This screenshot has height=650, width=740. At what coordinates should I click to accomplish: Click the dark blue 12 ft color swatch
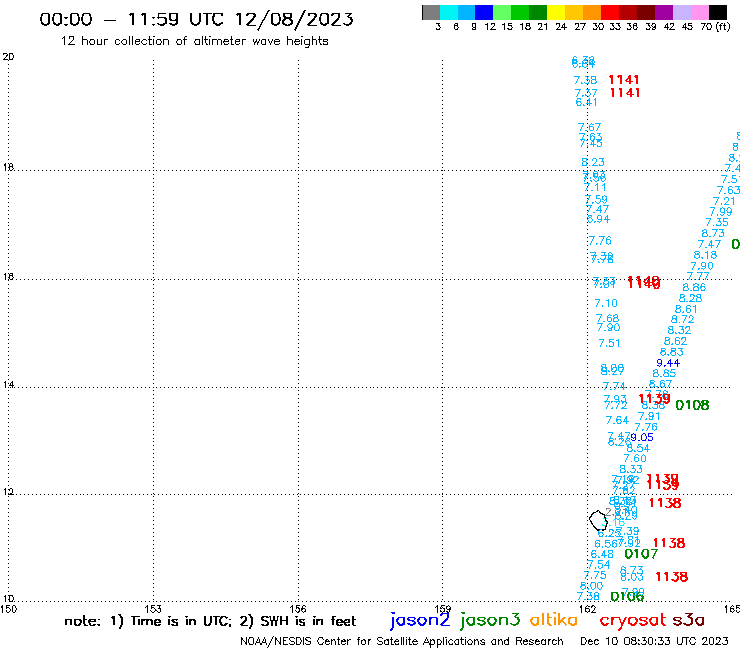[484, 12]
